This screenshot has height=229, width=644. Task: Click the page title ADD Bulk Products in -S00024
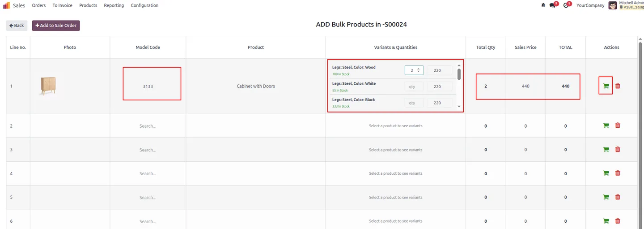(x=361, y=25)
